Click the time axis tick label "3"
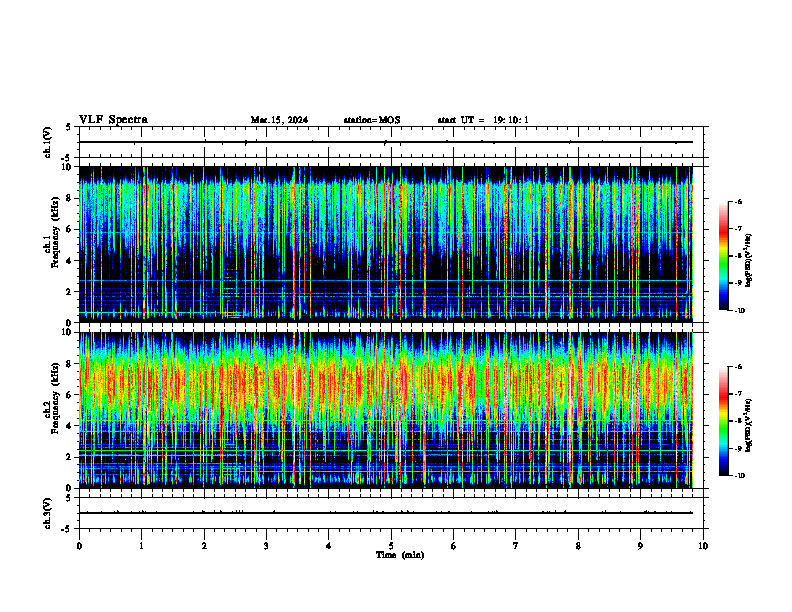The image size is (792, 612). (266, 546)
